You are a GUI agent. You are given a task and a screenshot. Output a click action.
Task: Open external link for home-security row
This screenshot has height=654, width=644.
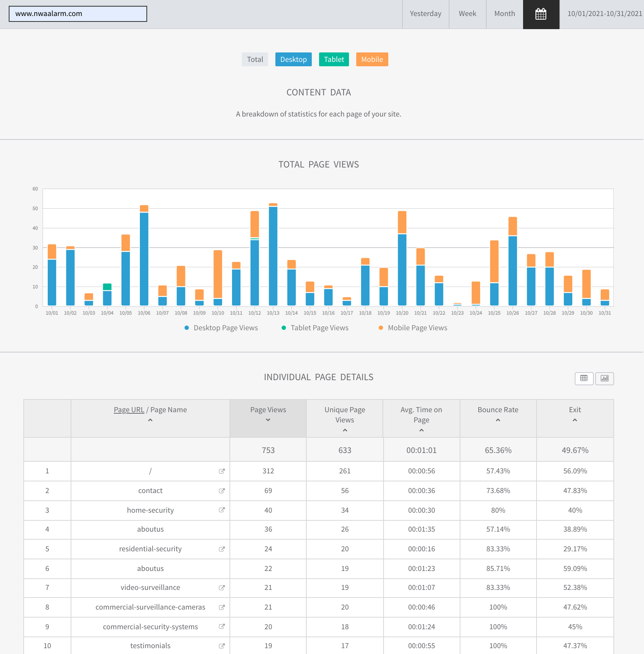click(221, 510)
